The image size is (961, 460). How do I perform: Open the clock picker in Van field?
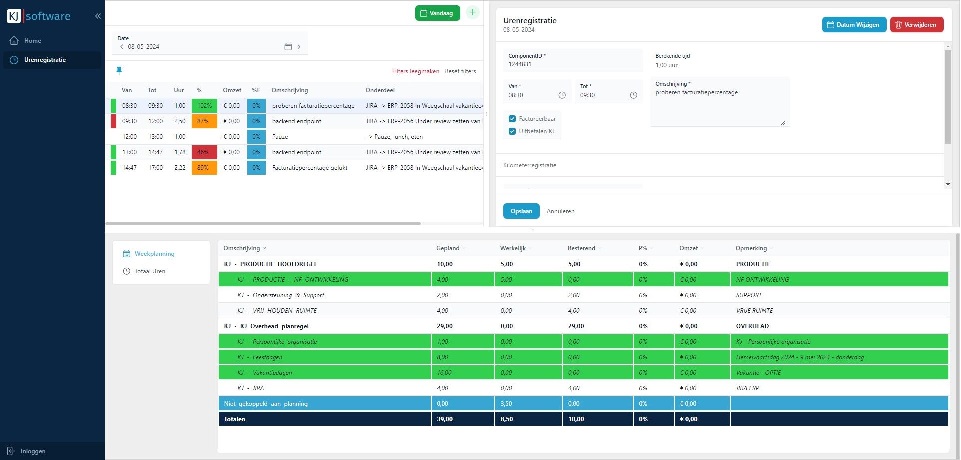[562, 96]
